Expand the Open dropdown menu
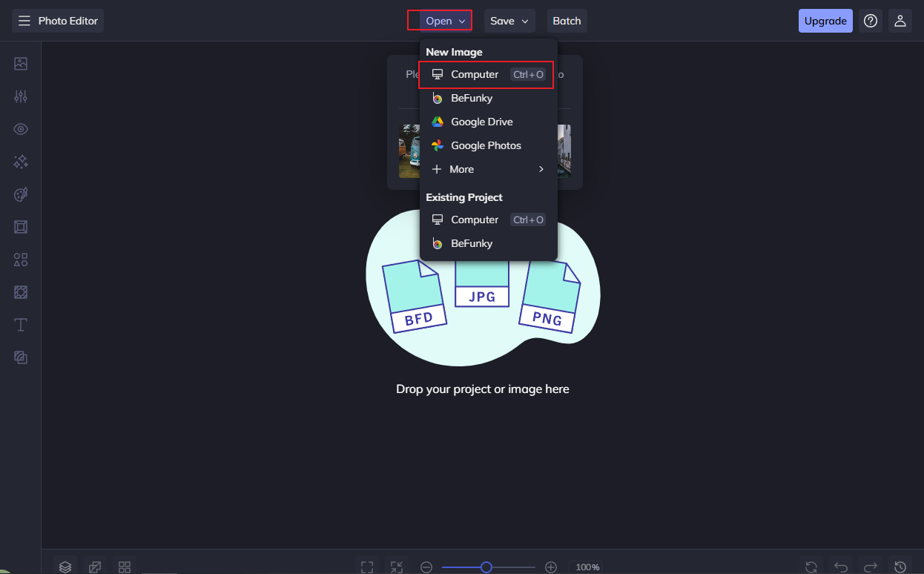The height and width of the screenshot is (574, 924). (x=439, y=20)
